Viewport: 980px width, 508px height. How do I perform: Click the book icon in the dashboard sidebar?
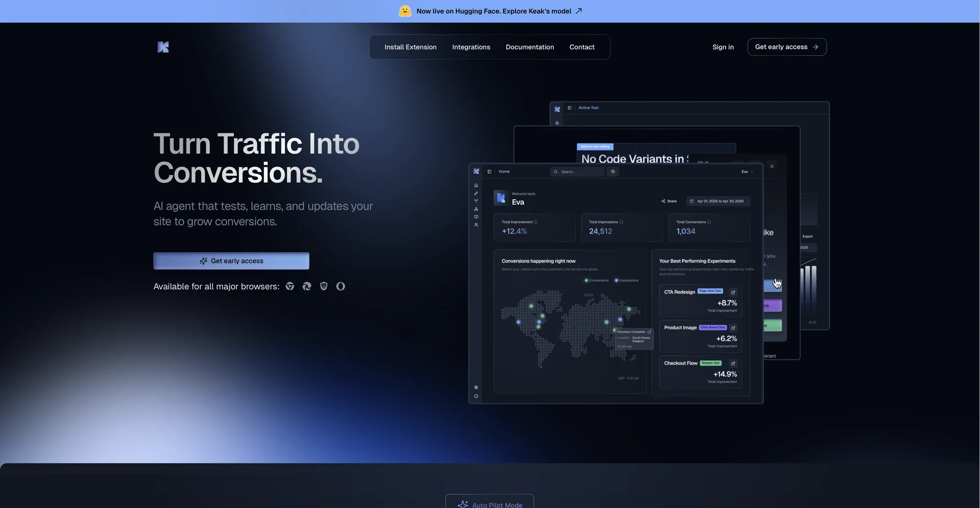pyautogui.click(x=476, y=217)
